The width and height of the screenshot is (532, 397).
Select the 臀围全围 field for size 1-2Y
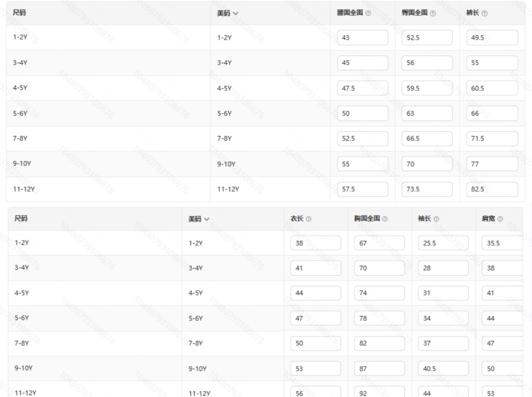(x=427, y=38)
